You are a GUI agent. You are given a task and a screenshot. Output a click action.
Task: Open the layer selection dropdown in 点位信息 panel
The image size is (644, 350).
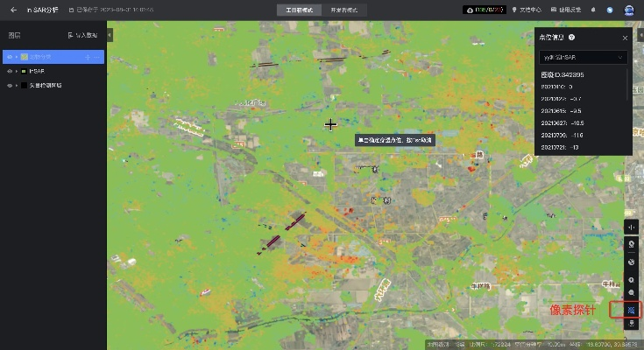click(583, 57)
